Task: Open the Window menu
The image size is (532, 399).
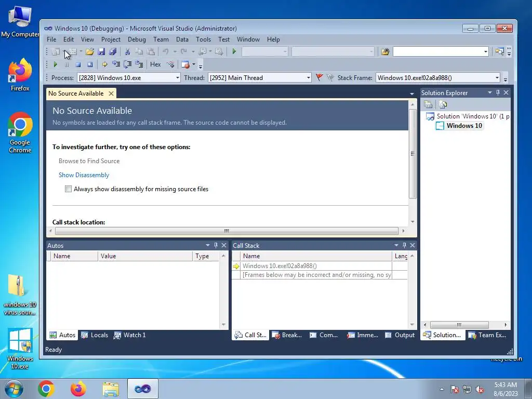Action: [248, 39]
